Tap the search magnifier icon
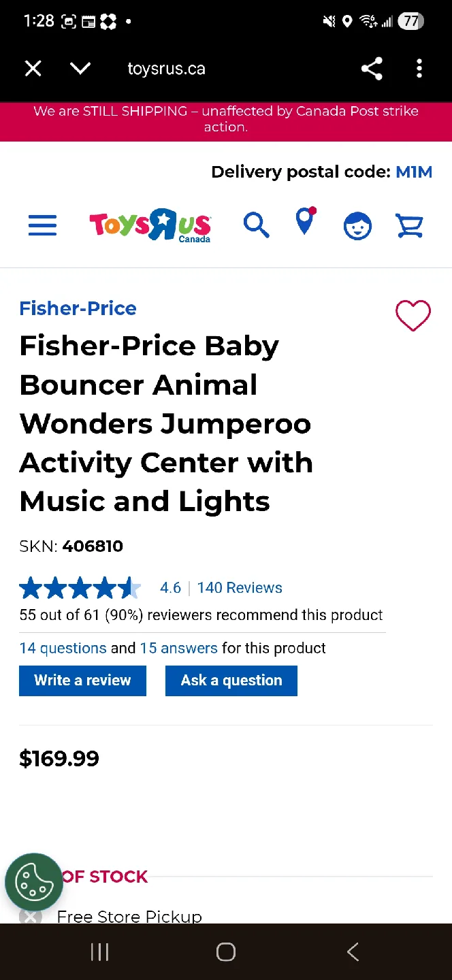 click(257, 225)
